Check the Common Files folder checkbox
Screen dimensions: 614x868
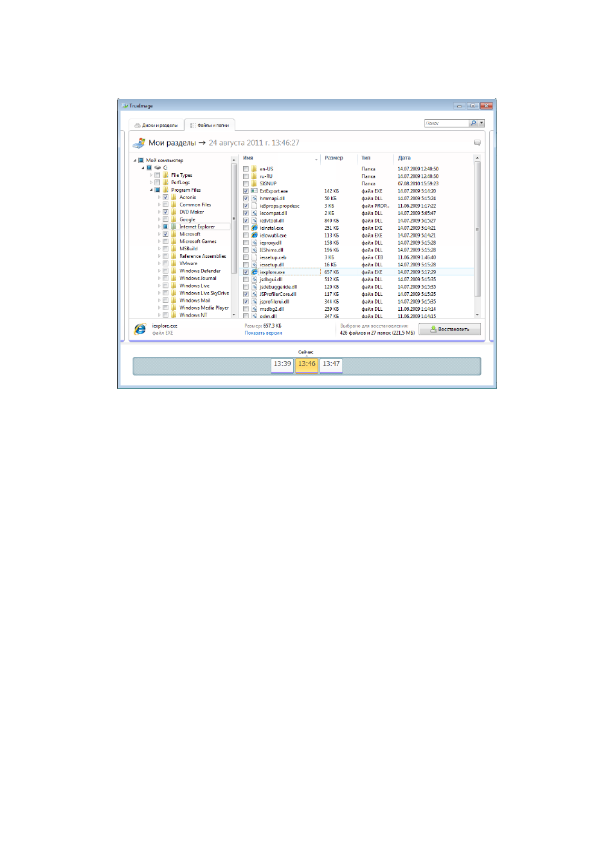165,205
